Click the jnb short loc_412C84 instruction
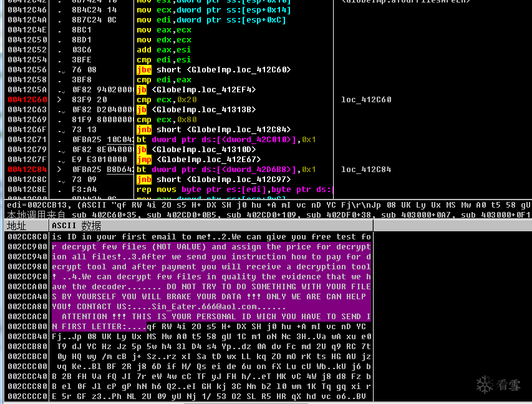The width and height of the screenshot is (532, 404). click(214, 130)
